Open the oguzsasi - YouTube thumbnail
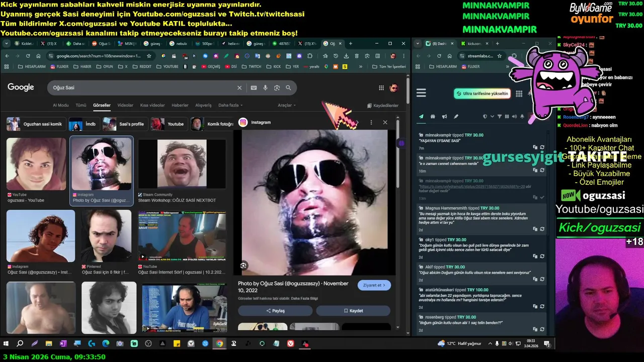644x362 pixels. [36, 164]
